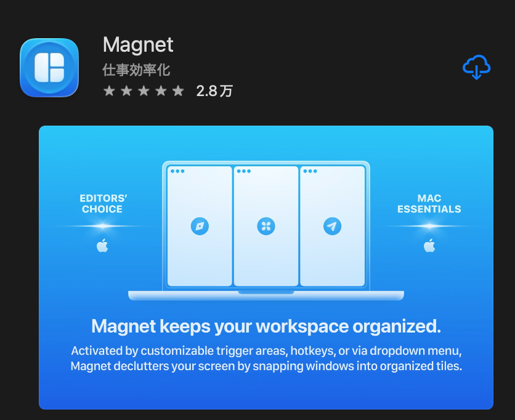515x420 pixels.
Task: Click the Editors' Choice badge text
Action: click(x=102, y=204)
